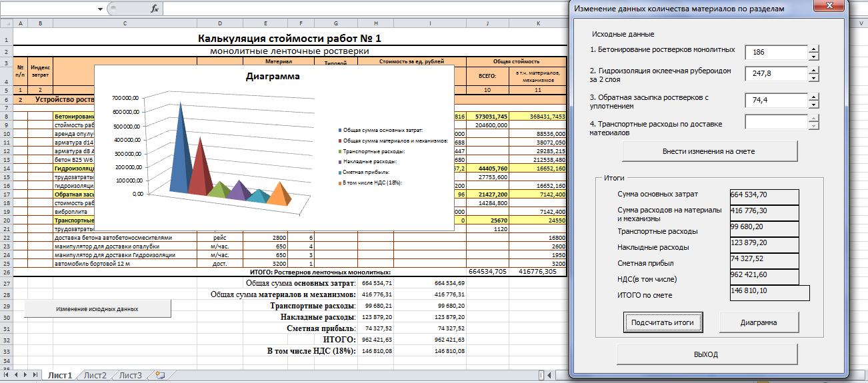Click the total cell 664534,705 in row 26
Screen dimensions: 868x383
tap(488, 272)
